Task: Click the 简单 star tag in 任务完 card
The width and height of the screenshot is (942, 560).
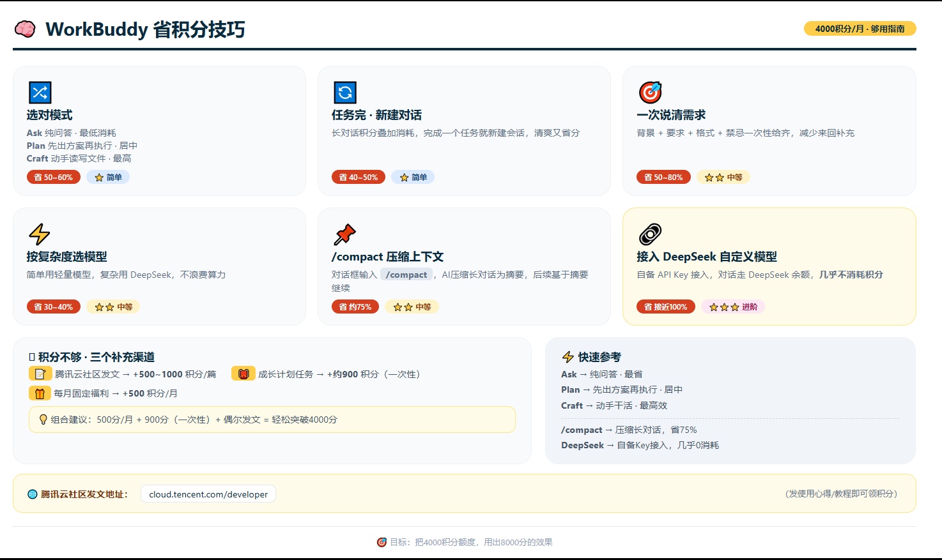Action: point(413,178)
